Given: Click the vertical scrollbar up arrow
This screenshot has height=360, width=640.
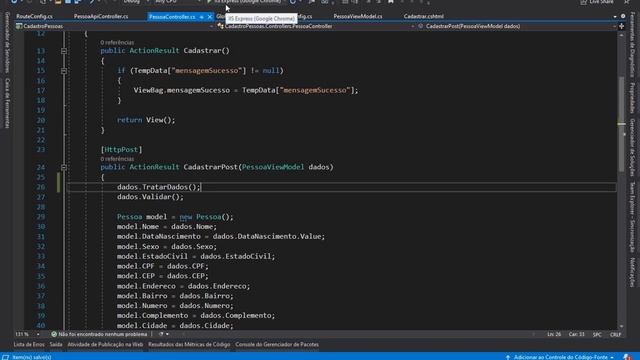Looking at the screenshot, I should (622, 35).
